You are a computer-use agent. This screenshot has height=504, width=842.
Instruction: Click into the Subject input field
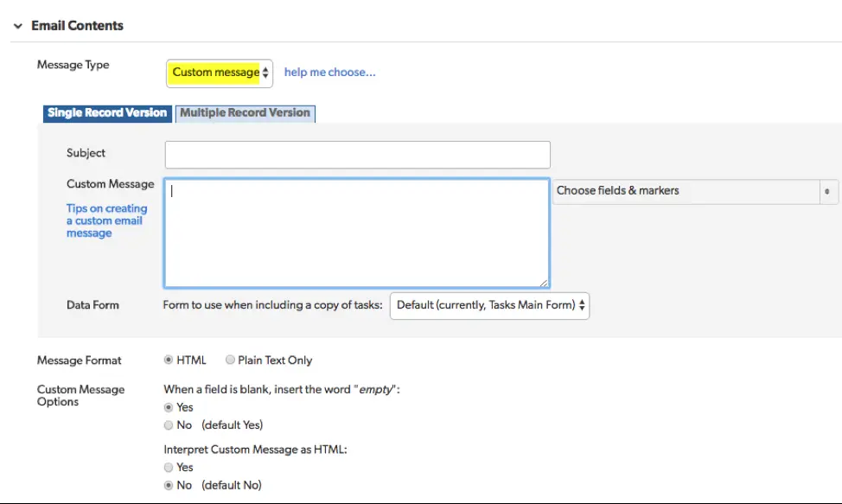click(358, 155)
